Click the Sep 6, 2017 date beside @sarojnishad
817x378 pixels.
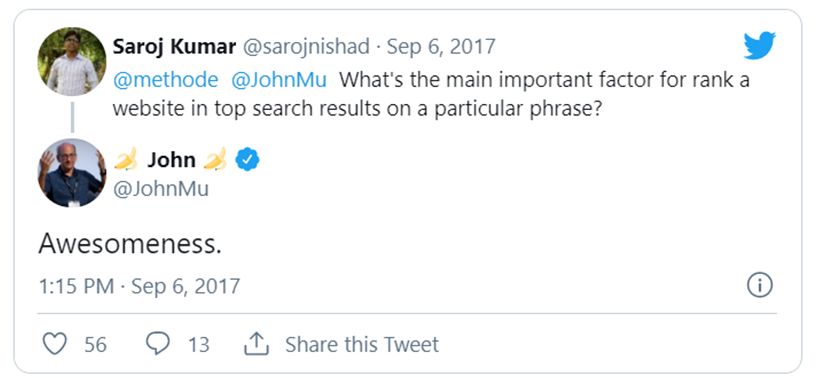[441, 47]
